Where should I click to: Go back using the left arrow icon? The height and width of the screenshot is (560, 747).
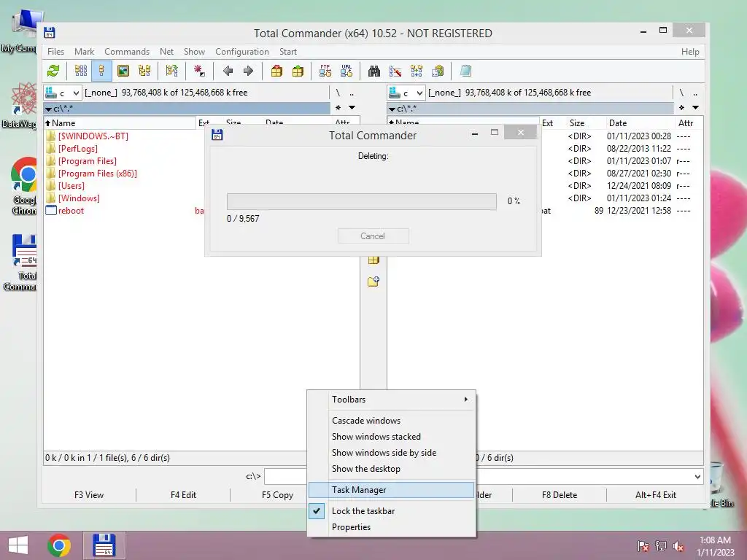tap(228, 71)
